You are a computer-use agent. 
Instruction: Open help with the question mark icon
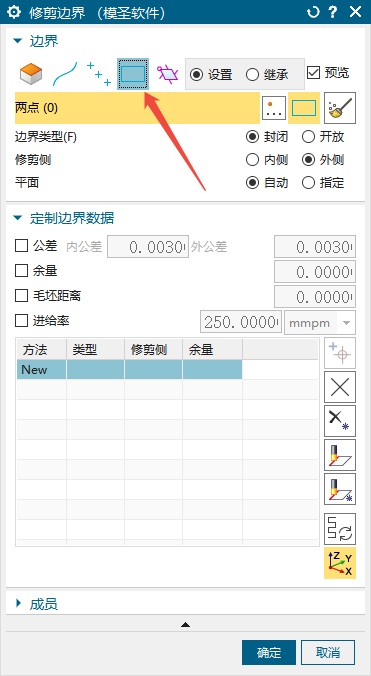(333, 12)
